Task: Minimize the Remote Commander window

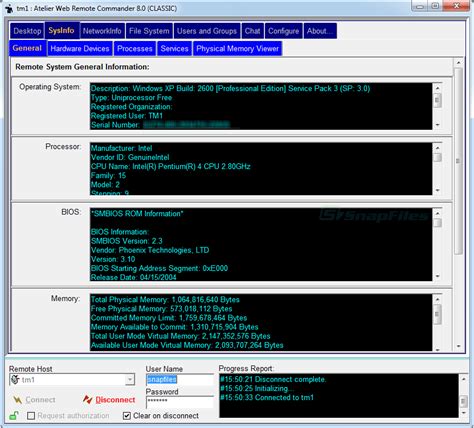Action: tap(420, 6)
